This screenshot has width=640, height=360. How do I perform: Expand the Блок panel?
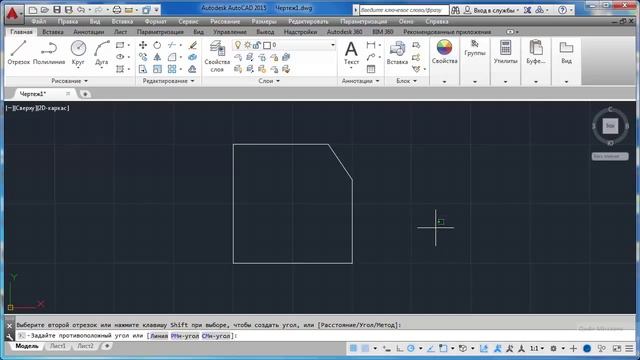407,81
